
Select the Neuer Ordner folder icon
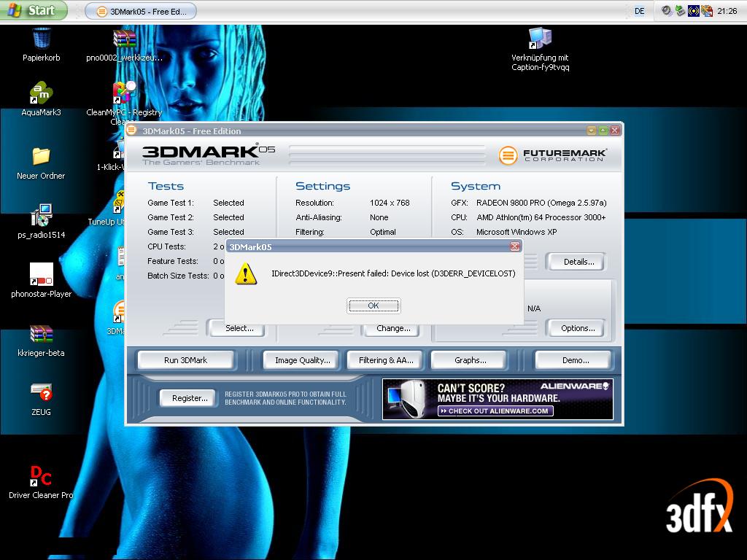[42, 156]
